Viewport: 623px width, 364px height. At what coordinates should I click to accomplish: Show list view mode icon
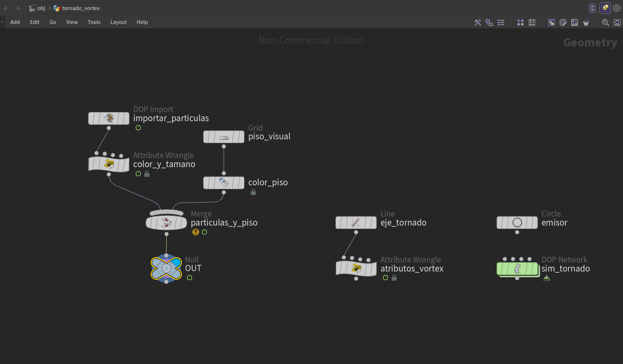click(x=501, y=23)
